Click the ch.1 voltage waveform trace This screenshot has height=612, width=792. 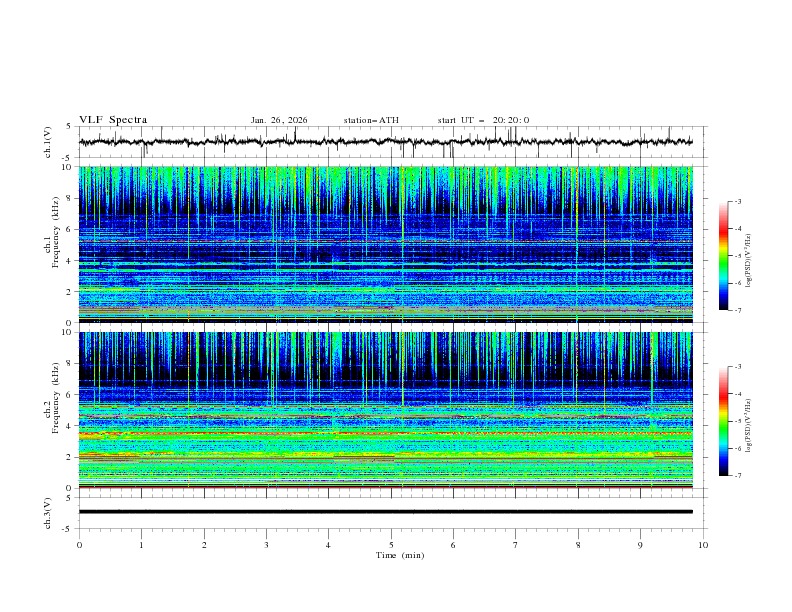click(x=385, y=142)
